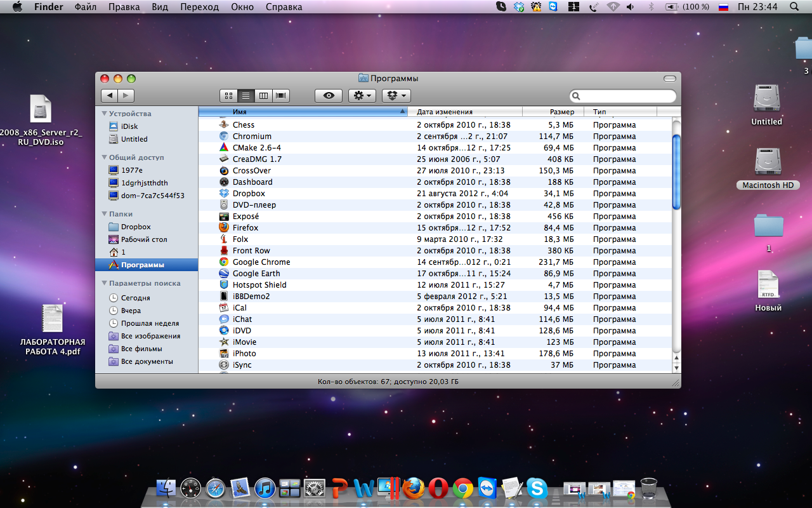Open the Action gear dropdown menu

362,96
